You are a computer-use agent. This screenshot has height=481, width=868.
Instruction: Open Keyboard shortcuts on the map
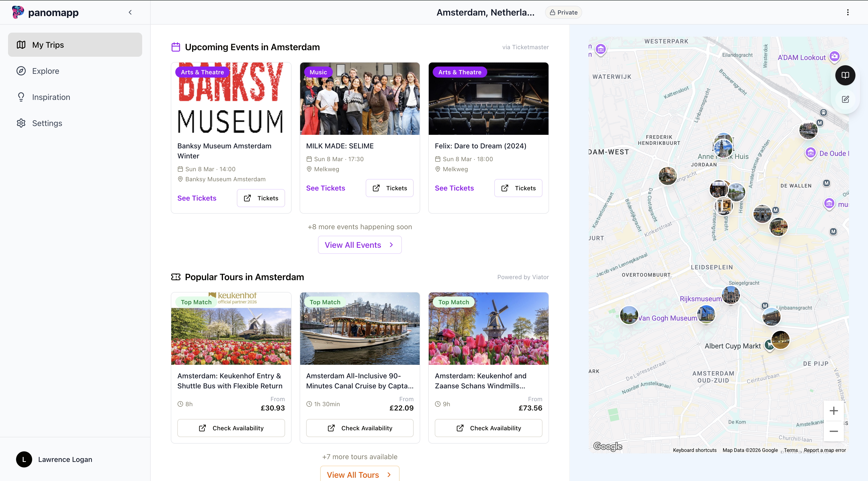coord(694,450)
